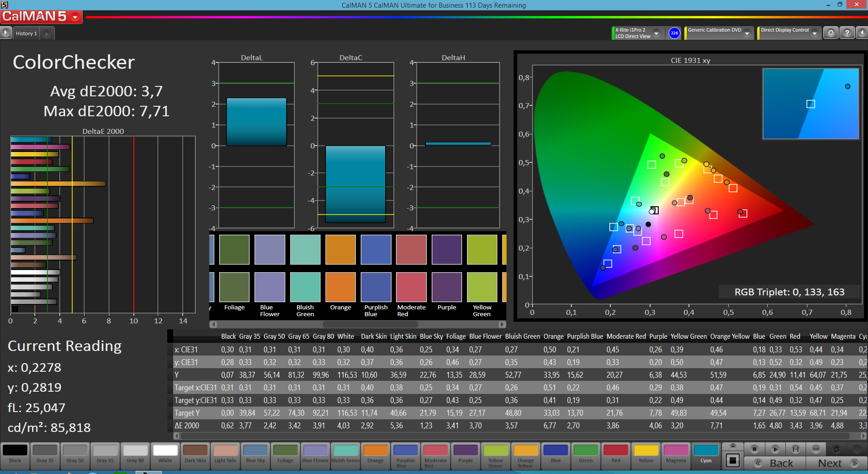868x474 pixels.
Task: Click the Purplish Blue target swatch
Action: (x=376, y=287)
